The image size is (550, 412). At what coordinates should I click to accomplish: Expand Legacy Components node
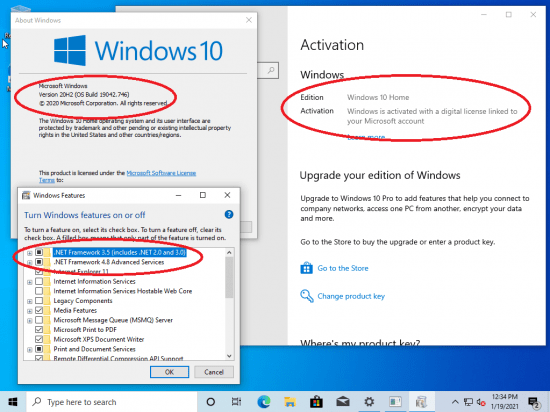tap(30, 301)
